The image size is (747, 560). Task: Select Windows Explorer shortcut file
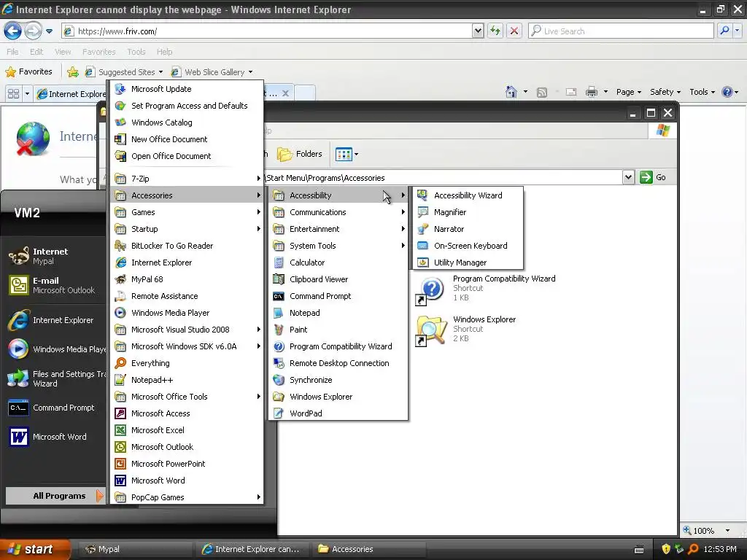(x=466, y=329)
